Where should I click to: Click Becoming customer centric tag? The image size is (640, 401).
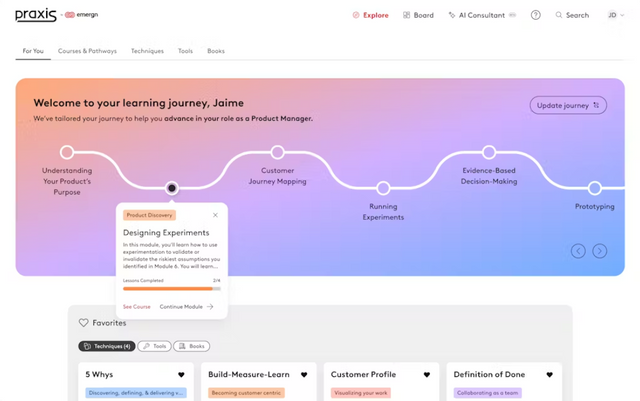[x=247, y=393]
